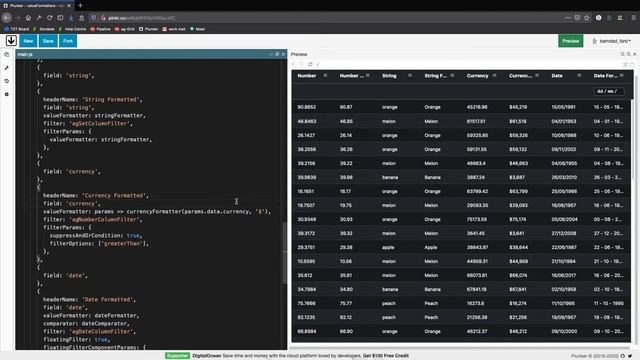Click the preview refresh icon
Image resolution: width=640 pixels, height=360 pixels.
pyautogui.click(x=310, y=64)
